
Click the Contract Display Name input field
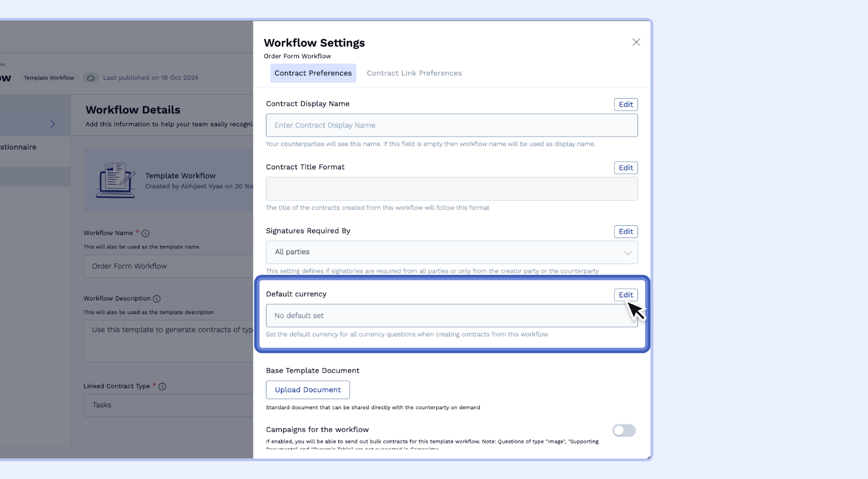pos(451,125)
